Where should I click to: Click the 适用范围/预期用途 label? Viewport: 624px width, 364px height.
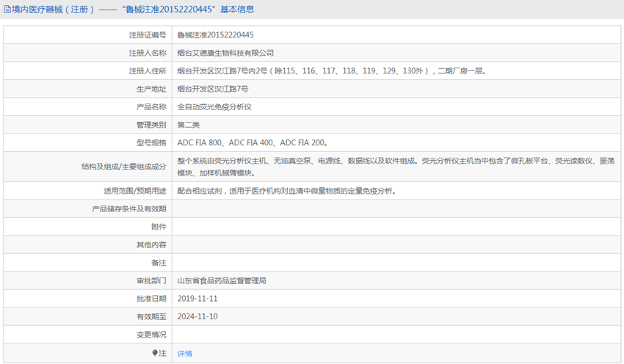[135, 191]
